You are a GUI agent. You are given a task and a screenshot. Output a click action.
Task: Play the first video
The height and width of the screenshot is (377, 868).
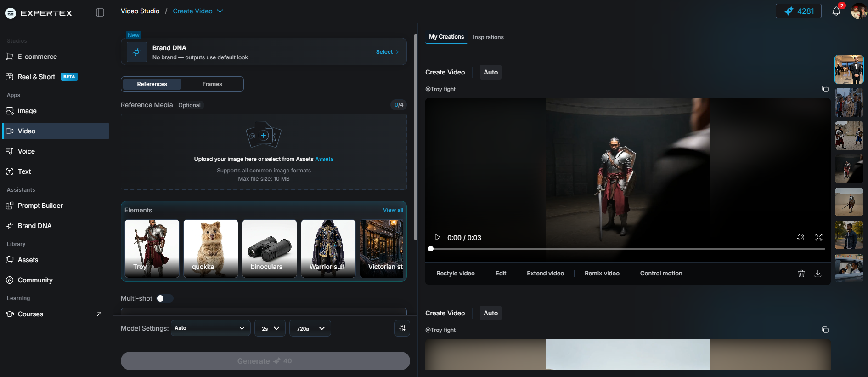click(x=437, y=237)
